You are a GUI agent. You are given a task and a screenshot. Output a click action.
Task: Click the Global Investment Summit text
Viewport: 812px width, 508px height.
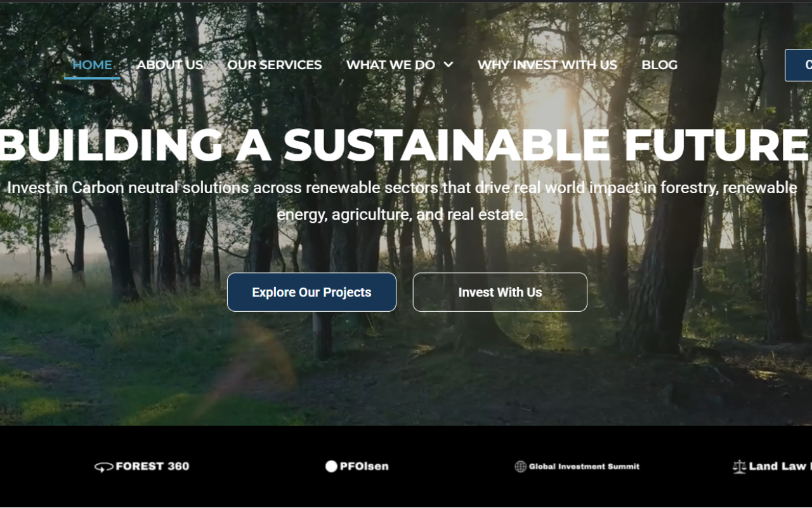(584, 467)
